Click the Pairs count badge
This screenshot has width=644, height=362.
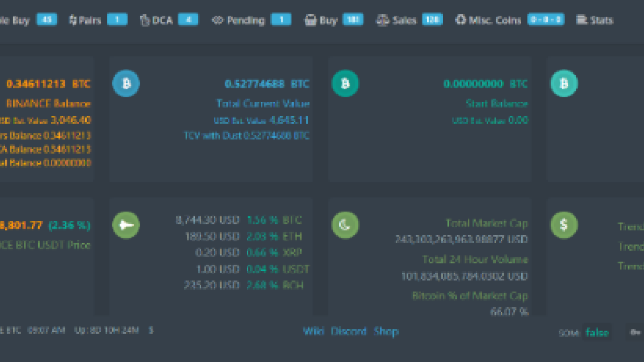pos(117,20)
